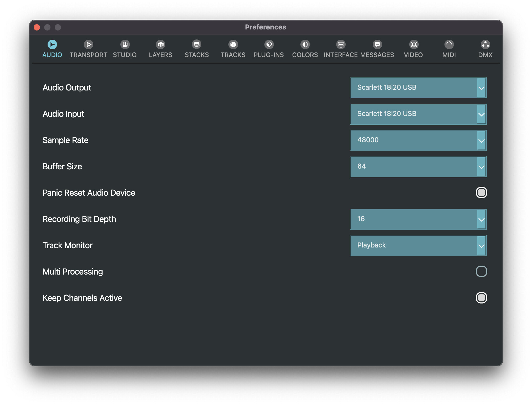Click the Buffer Size dropdown arrow
Image resolution: width=532 pixels, height=405 pixels.
point(481,167)
